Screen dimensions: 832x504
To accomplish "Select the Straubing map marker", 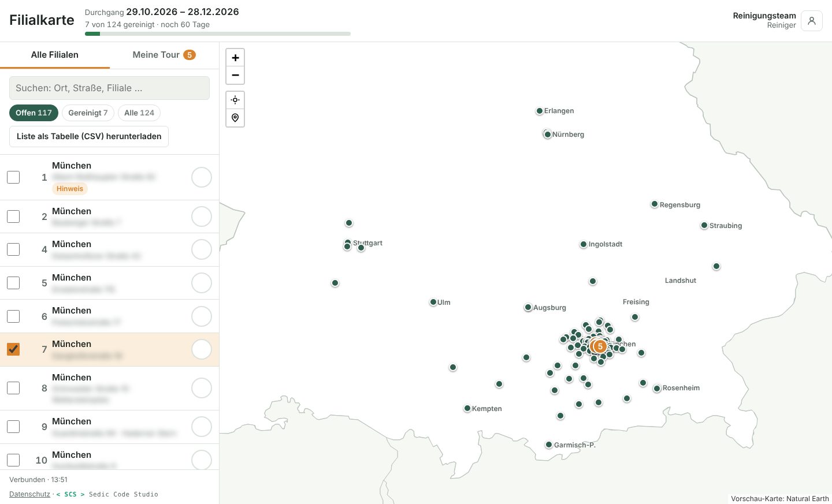I will pyautogui.click(x=704, y=226).
